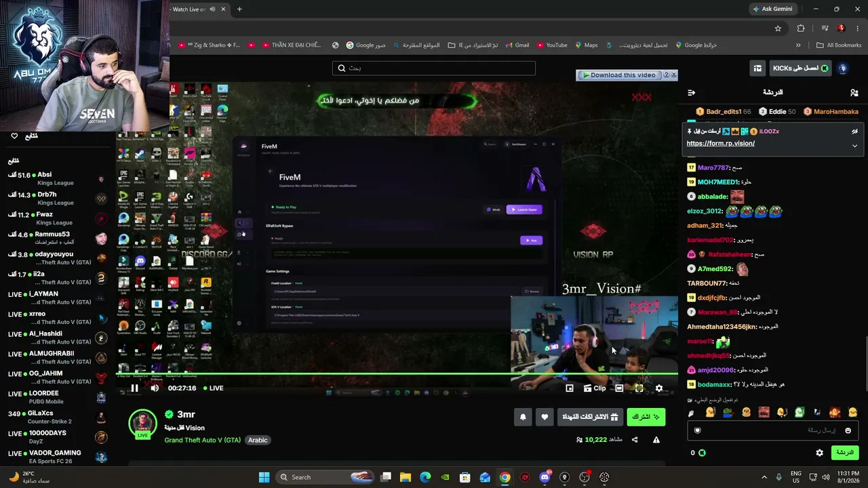Open the YouTube bookmark
The image size is (868, 488).
[552, 45]
